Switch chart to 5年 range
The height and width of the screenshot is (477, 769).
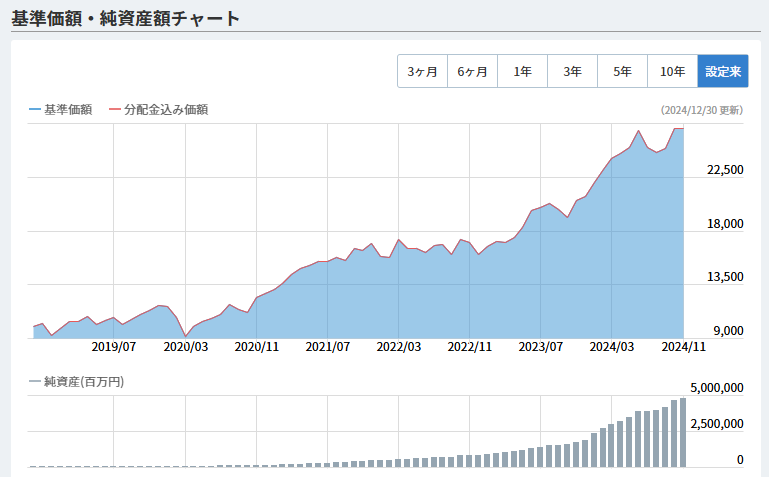pos(622,72)
